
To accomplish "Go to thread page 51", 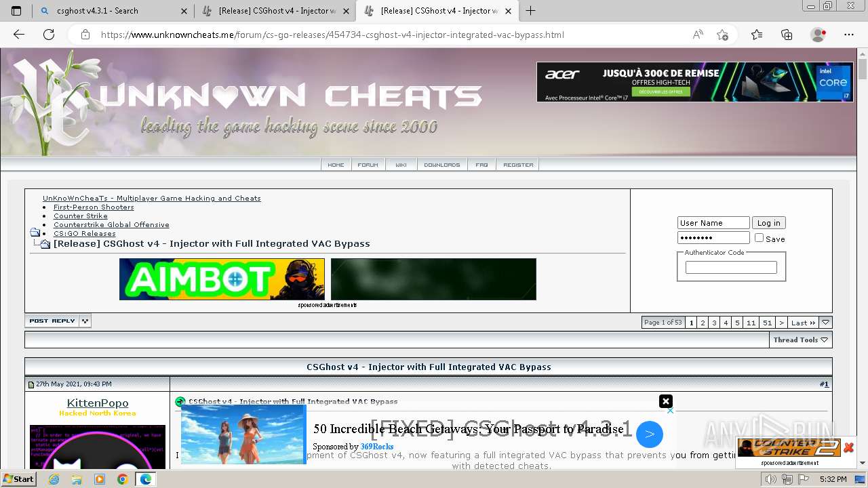I will tap(767, 323).
